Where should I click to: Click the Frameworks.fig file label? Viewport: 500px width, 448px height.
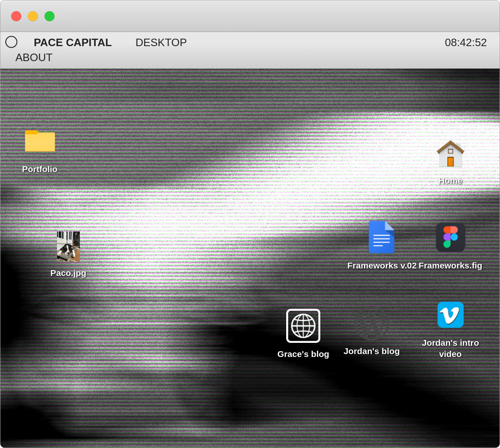450,266
